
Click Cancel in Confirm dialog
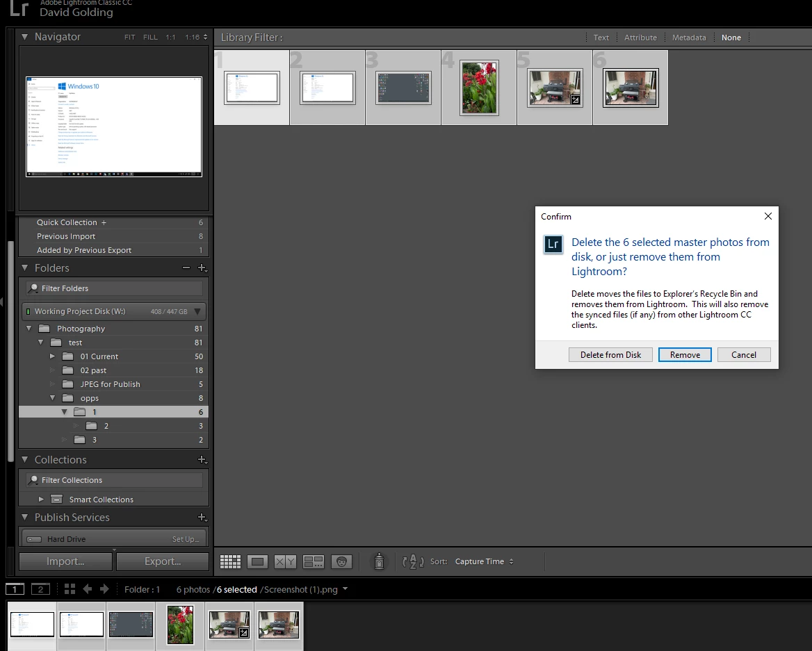[x=744, y=354]
